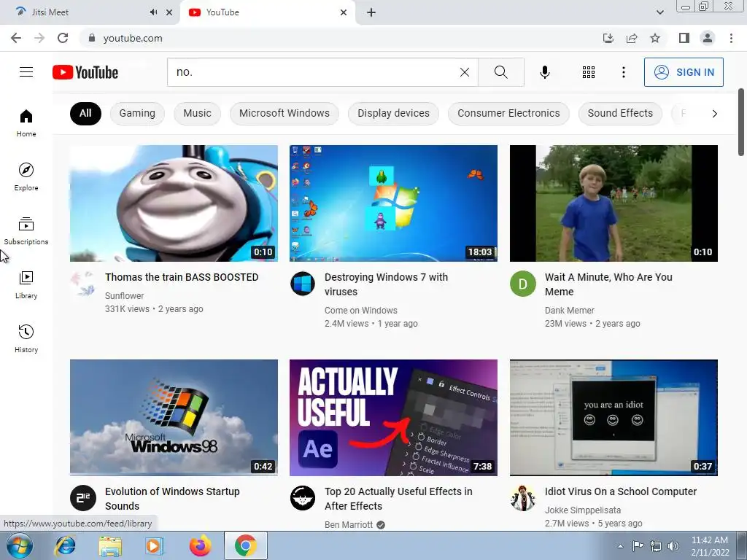747x560 pixels.
Task: Select the Music filter chip
Action: (x=197, y=113)
